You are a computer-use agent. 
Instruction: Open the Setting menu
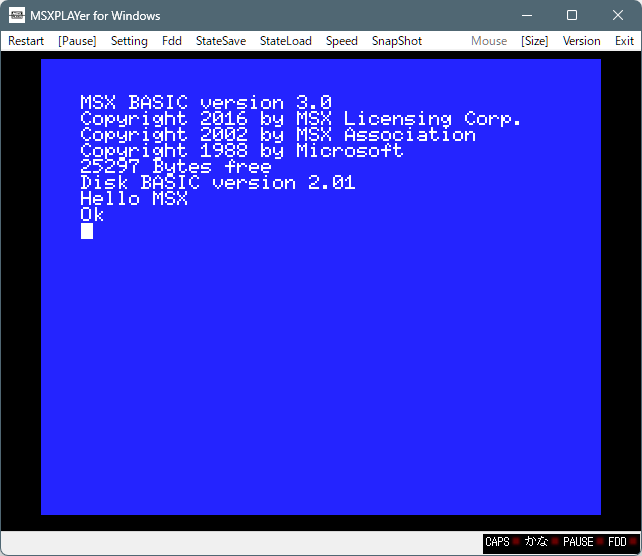129,41
